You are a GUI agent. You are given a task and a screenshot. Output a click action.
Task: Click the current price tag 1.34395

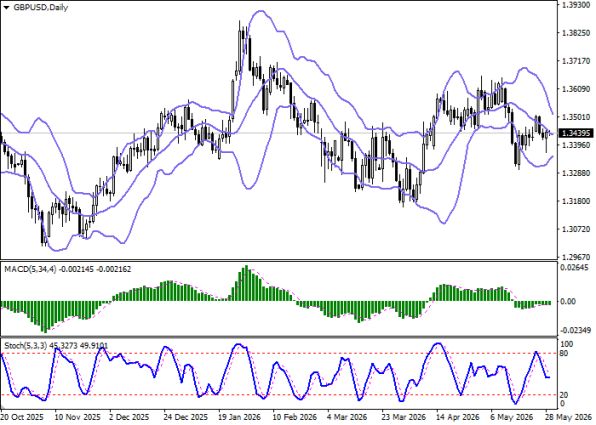pos(575,133)
